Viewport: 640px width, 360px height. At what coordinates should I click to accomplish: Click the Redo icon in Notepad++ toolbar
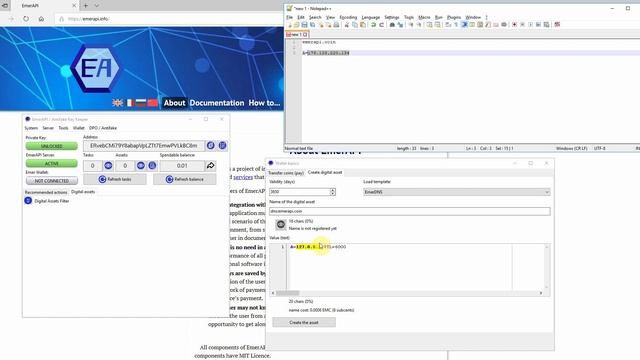click(381, 25)
